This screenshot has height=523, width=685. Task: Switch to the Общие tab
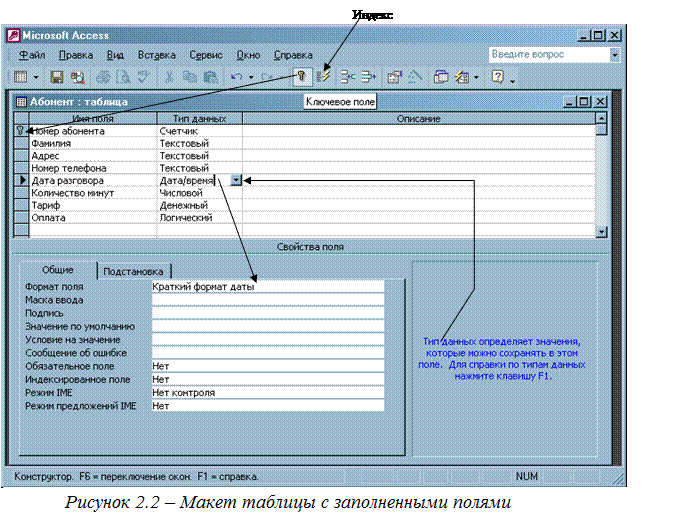tap(58, 270)
